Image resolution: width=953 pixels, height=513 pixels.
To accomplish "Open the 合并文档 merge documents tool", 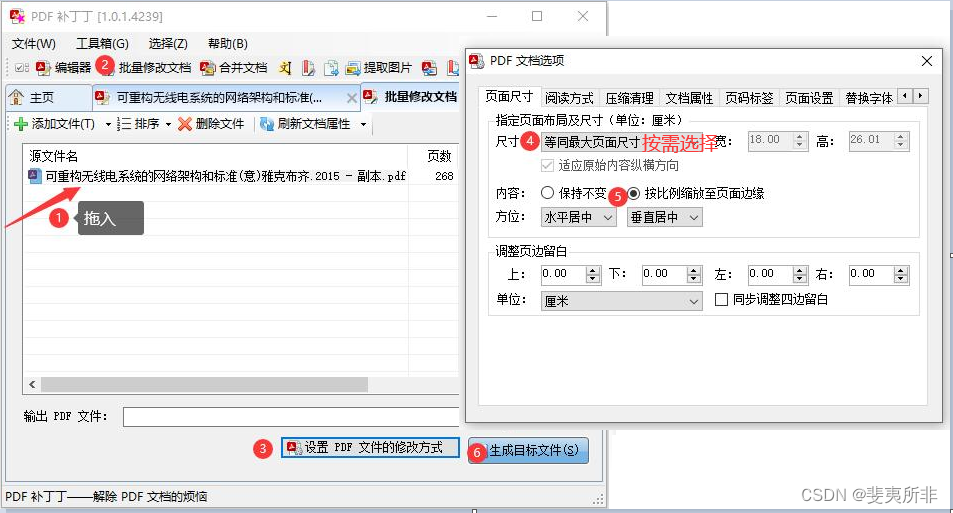I will (234, 67).
